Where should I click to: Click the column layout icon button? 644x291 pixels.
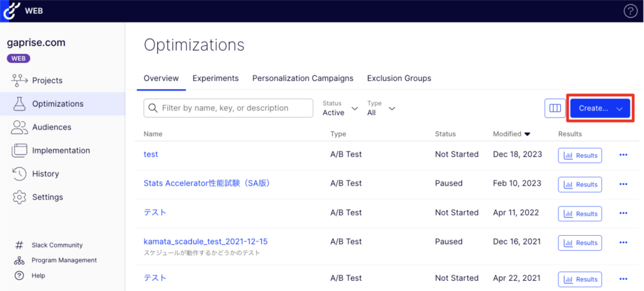point(555,108)
